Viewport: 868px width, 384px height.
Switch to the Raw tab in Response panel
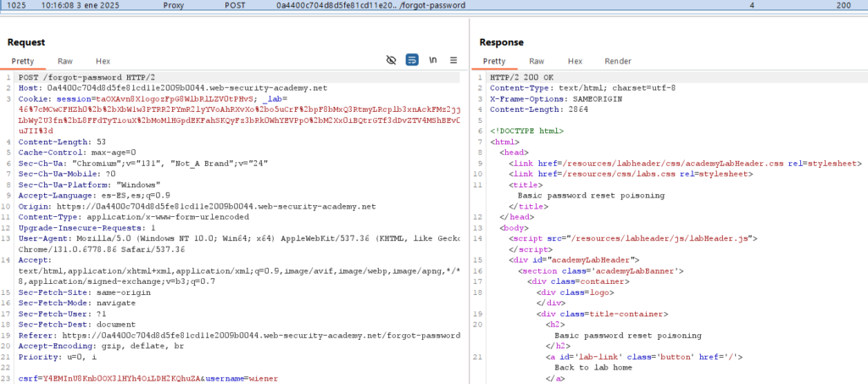coord(537,61)
